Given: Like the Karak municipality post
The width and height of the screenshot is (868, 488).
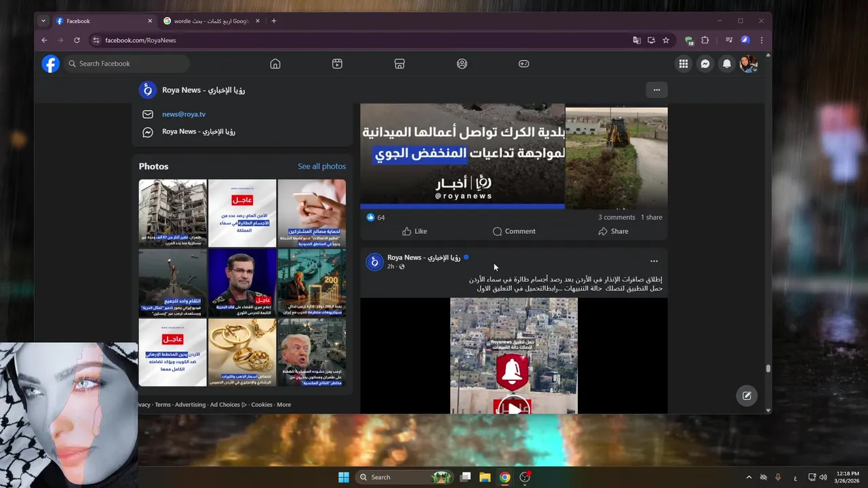Looking at the screenshot, I should [x=414, y=231].
